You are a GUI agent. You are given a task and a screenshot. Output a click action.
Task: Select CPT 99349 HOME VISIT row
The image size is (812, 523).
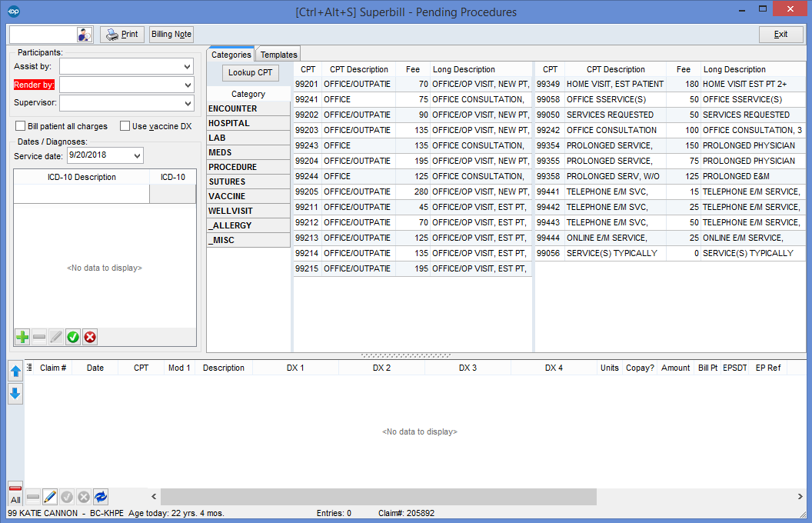[670, 84]
